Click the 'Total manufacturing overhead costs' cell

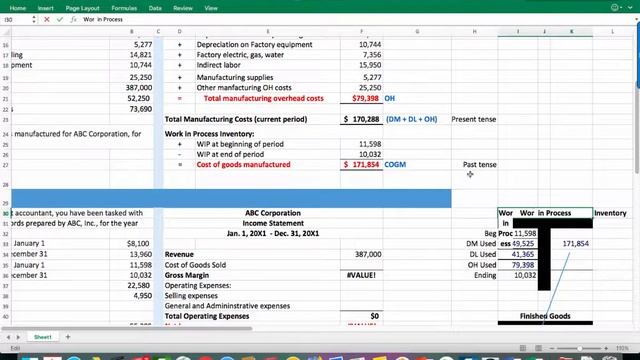[x=263, y=98]
